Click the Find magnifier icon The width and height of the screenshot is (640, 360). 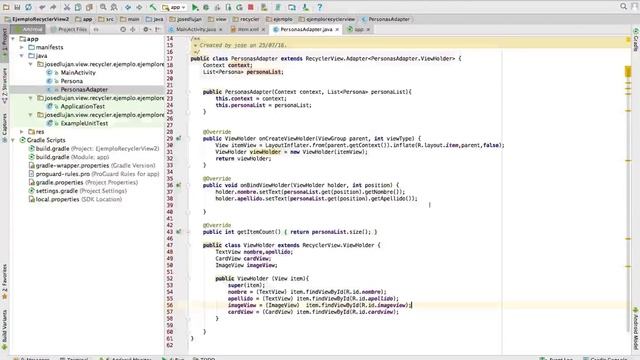[x=103, y=7]
